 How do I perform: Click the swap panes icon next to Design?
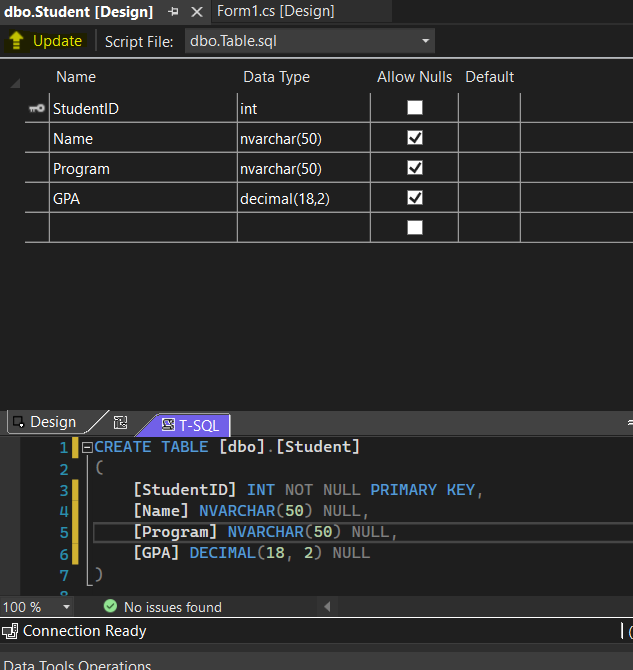tap(121, 423)
